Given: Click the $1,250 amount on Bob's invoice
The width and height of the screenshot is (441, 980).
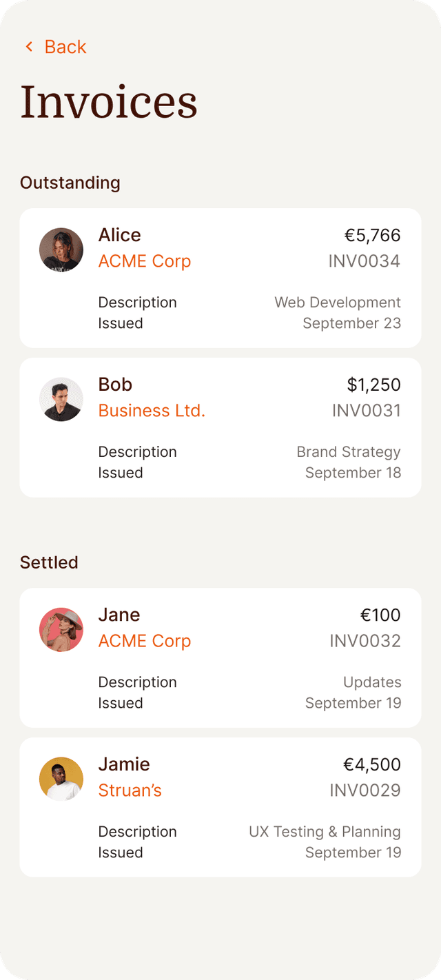Looking at the screenshot, I should point(374,385).
